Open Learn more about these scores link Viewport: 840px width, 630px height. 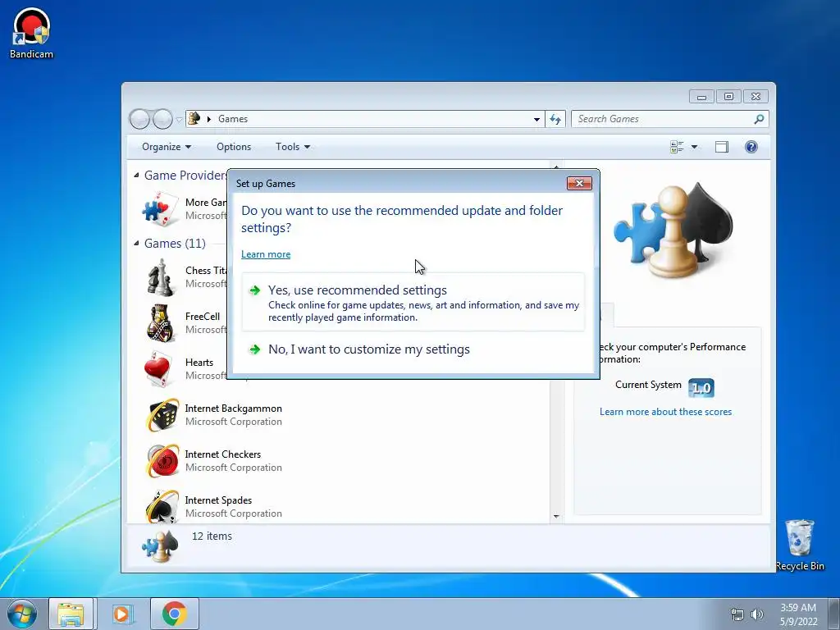pyautogui.click(x=665, y=412)
